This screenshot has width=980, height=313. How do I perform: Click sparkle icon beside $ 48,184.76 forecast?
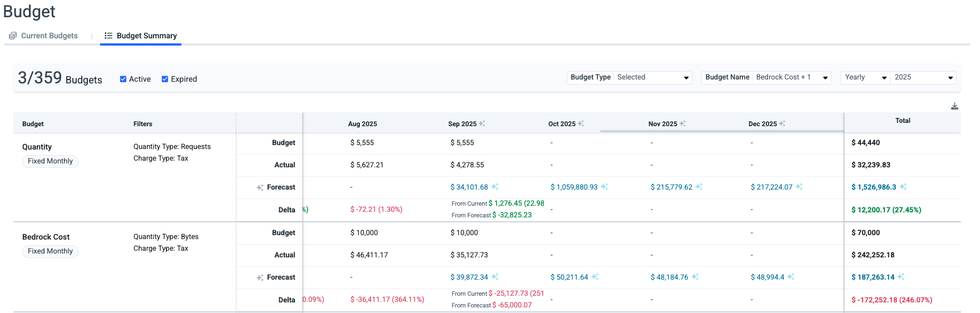point(695,277)
